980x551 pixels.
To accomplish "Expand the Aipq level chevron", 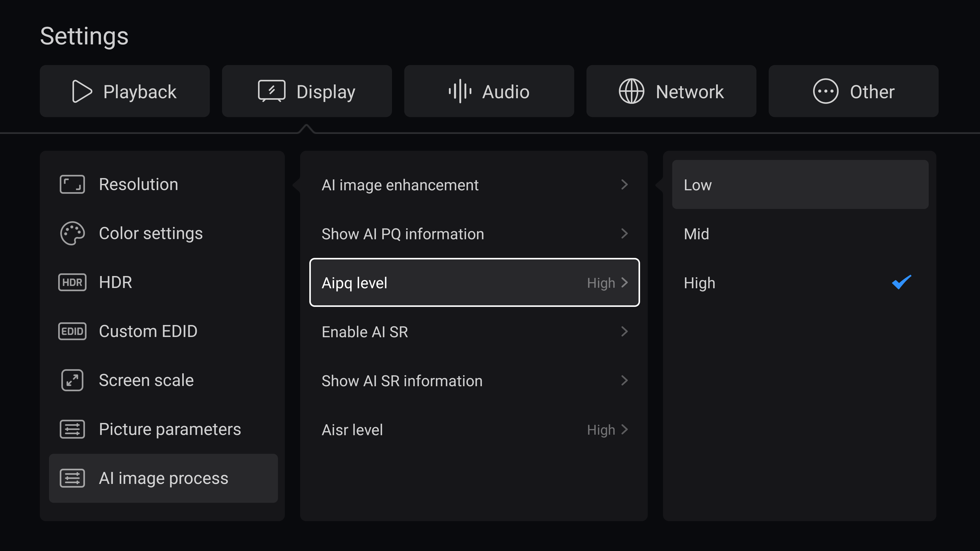I will [x=624, y=283].
